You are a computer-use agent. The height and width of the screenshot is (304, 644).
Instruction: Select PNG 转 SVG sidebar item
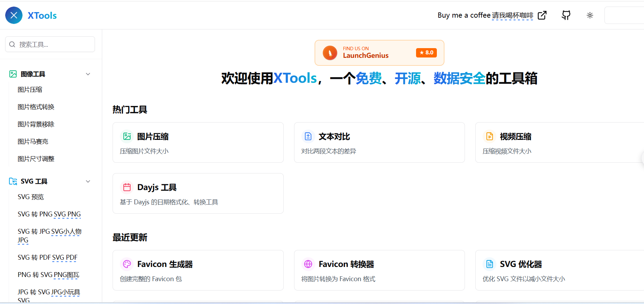point(48,275)
